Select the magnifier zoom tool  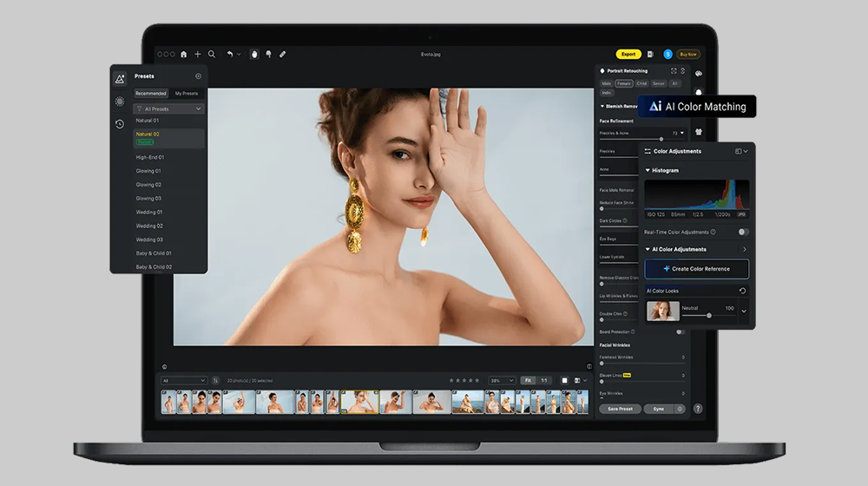212,55
